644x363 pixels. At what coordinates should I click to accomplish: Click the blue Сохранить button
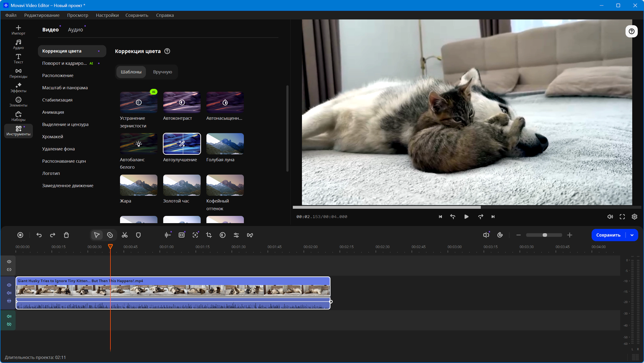(608, 235)
